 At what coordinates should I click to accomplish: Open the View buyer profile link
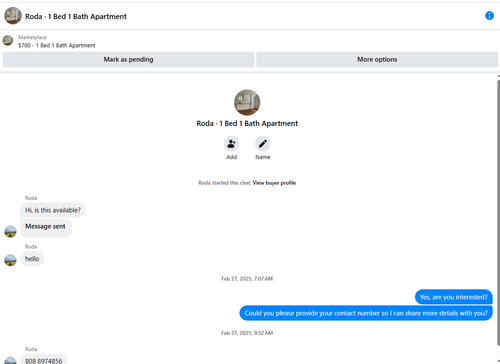click(274, 183)
